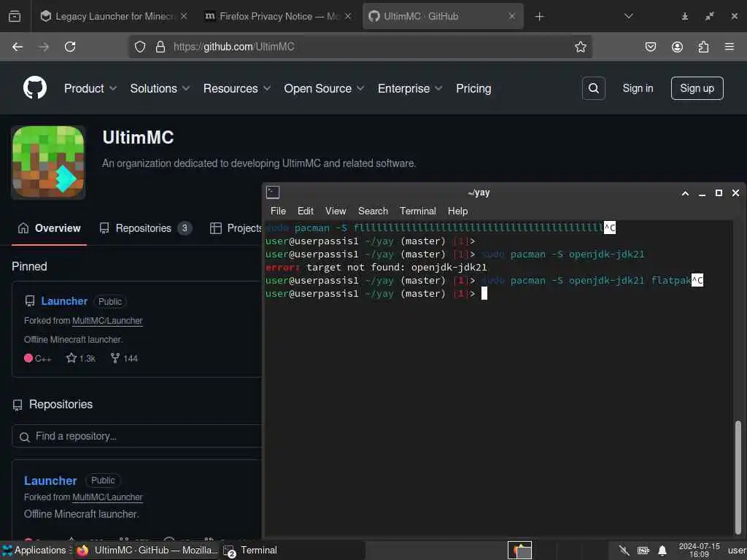The width and height of the screenshot is (747, 560).
Task: Expand the Product dropdown menu
Action: click(x=90, y=88)
